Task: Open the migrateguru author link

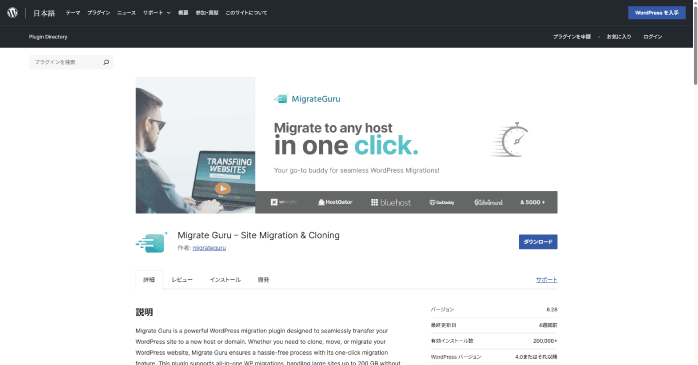Action: click(209, 248)
